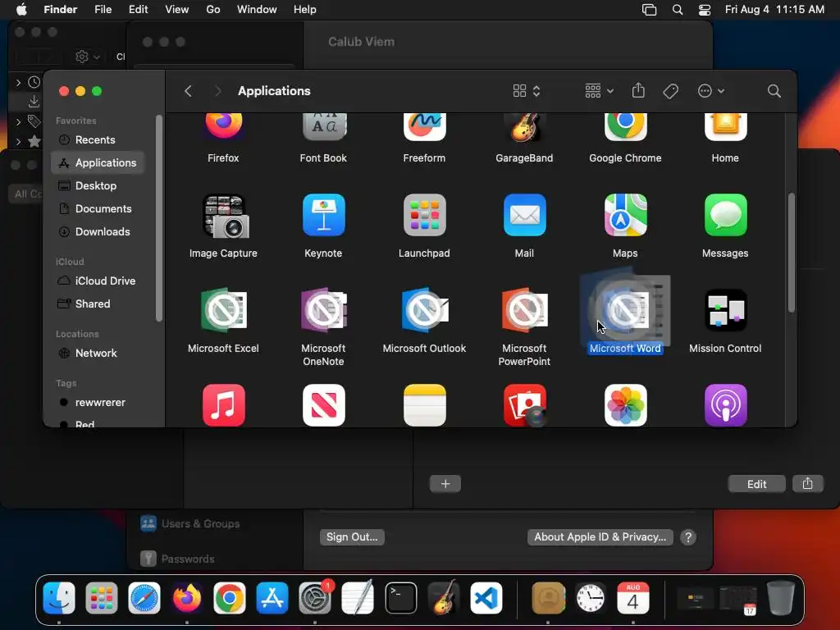Open Shared in Finder sidebar

tap(98, 304)
